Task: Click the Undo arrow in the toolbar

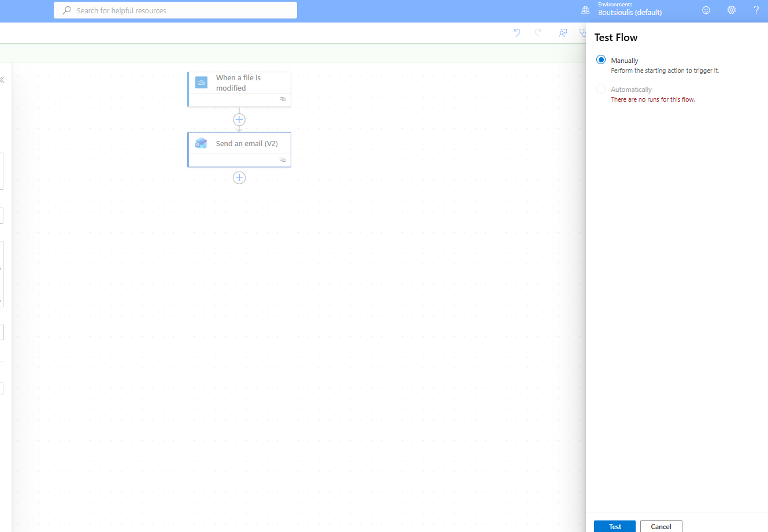Action: click(517, 33)
